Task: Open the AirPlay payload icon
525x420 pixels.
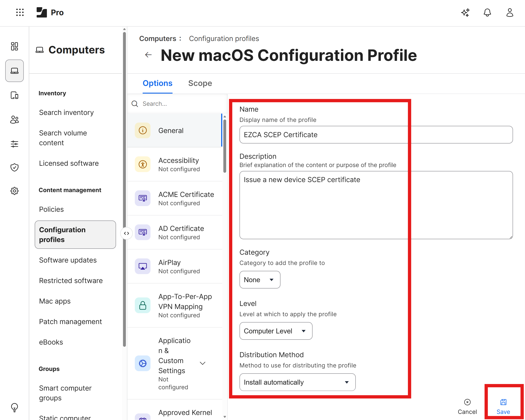Action: point(142,266)
